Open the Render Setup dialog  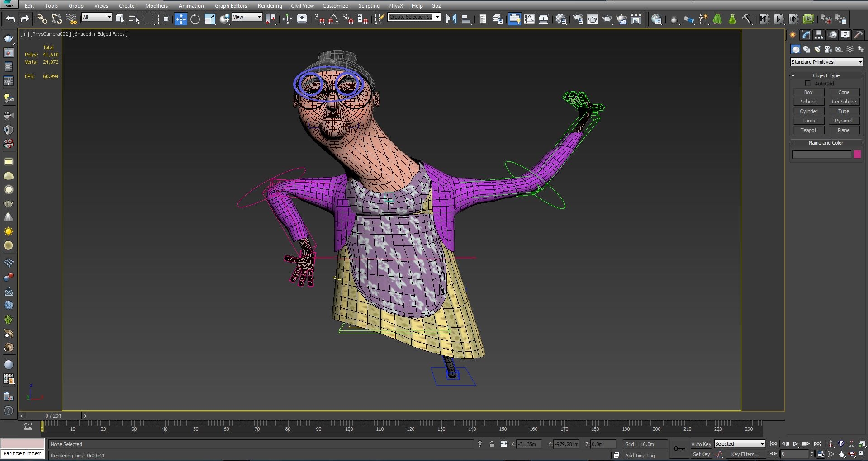578,19
